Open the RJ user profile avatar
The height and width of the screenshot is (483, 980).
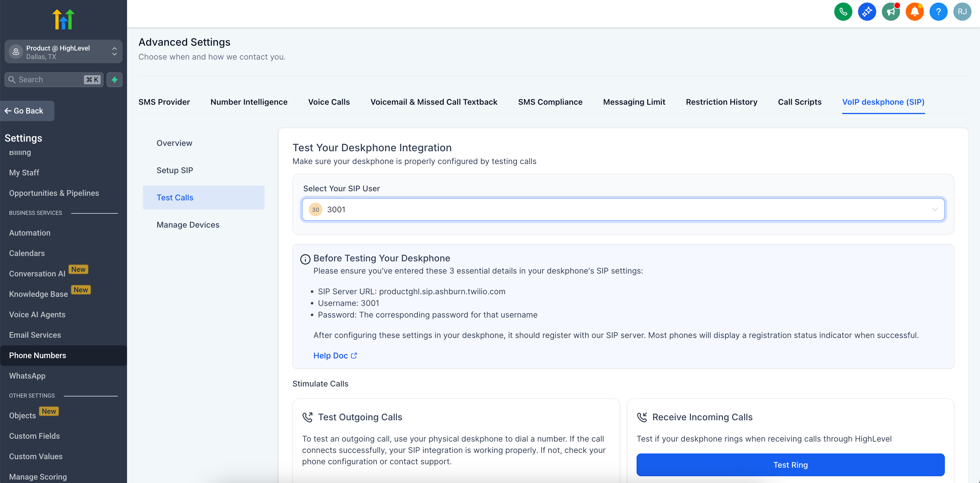(x=962, y=12)
